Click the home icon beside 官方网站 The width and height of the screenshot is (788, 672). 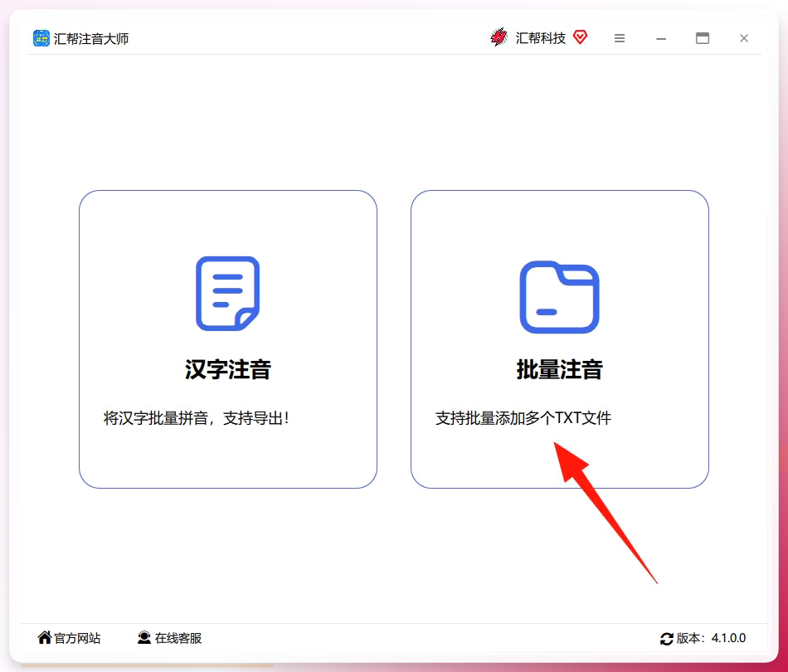[x=44, y=637]
